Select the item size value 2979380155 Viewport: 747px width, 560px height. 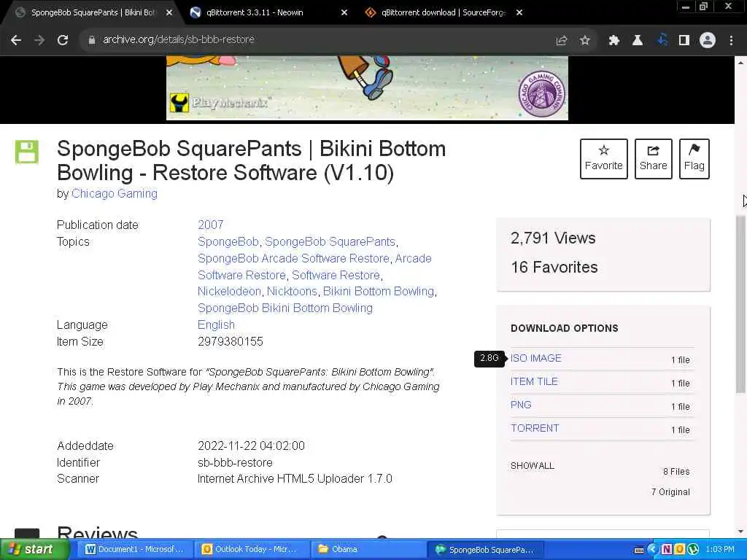[230, 341]
